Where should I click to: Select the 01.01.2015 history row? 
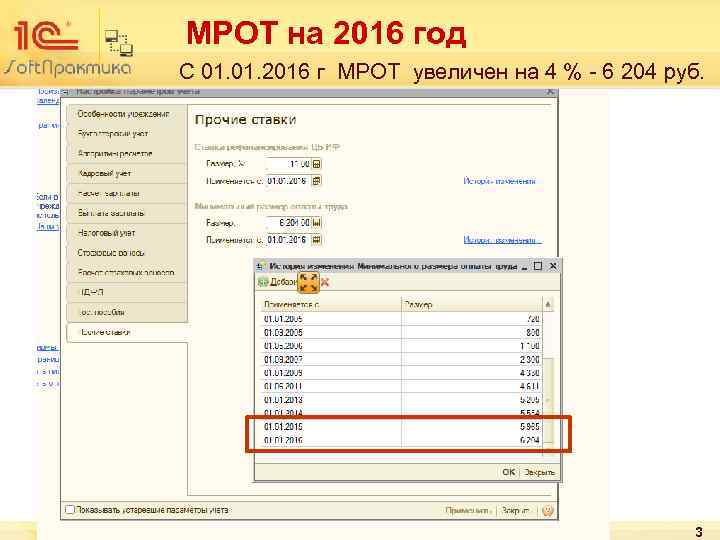point(402,427)
